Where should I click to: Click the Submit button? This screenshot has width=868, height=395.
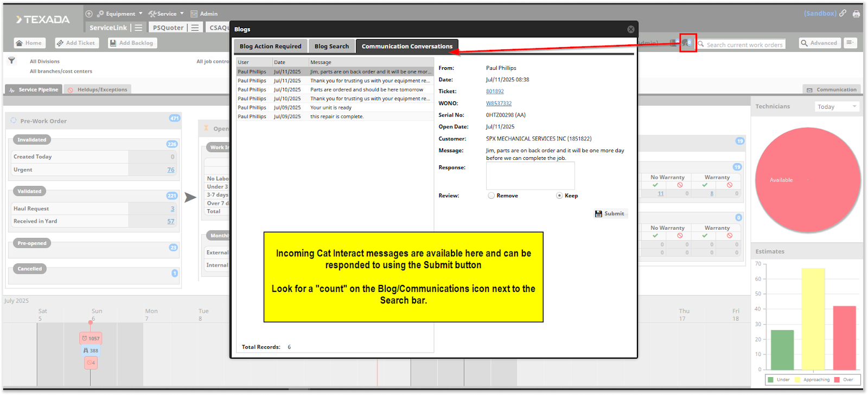point(610,213)
